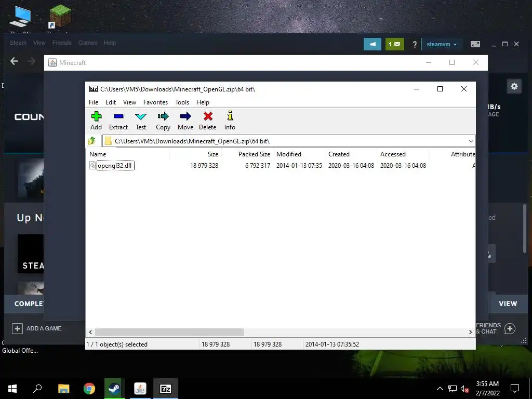Click the archive path address field
The height and width of the screenshot is (399, 532).
click(x=285, y=141)
